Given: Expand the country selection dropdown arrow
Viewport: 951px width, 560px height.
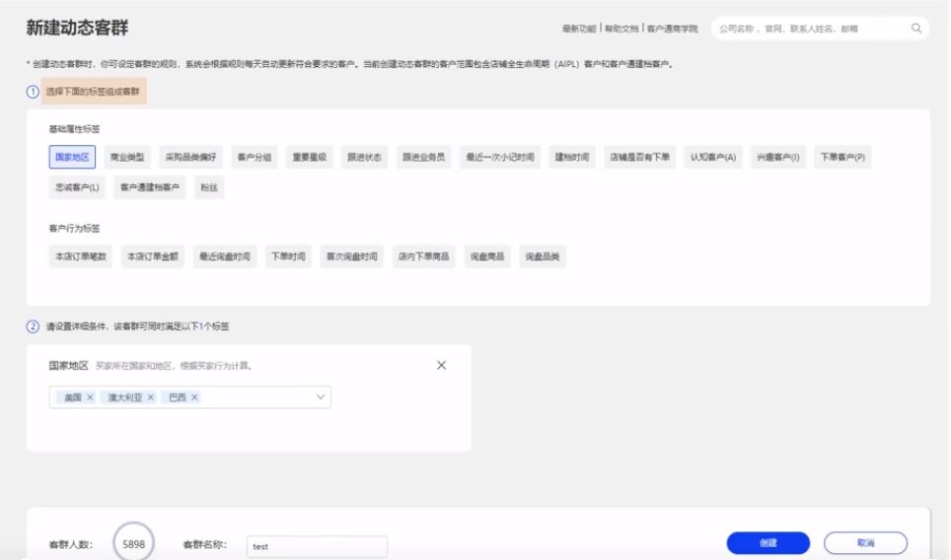Looking at the screenshot, I should coord(321,397).
